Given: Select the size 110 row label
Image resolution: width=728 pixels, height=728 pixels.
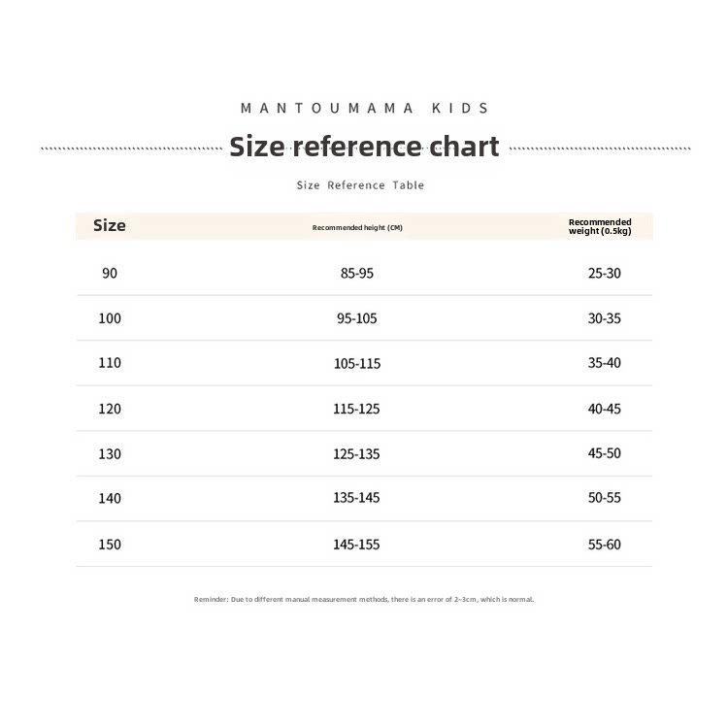Looking at the screenshot, I should 110,363.
